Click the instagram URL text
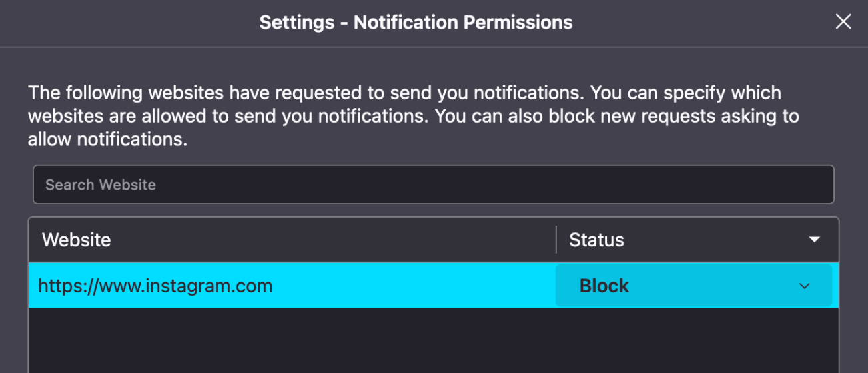 (x=155, y=286)
